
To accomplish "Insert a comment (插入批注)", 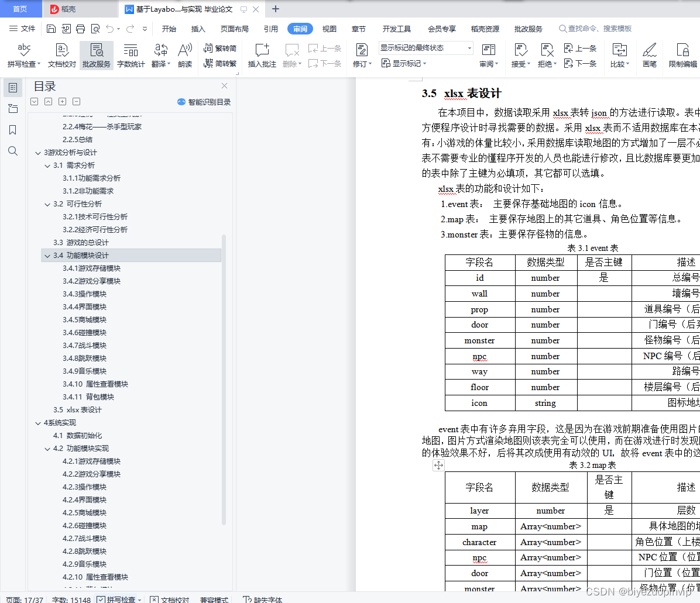I will 262,56.
